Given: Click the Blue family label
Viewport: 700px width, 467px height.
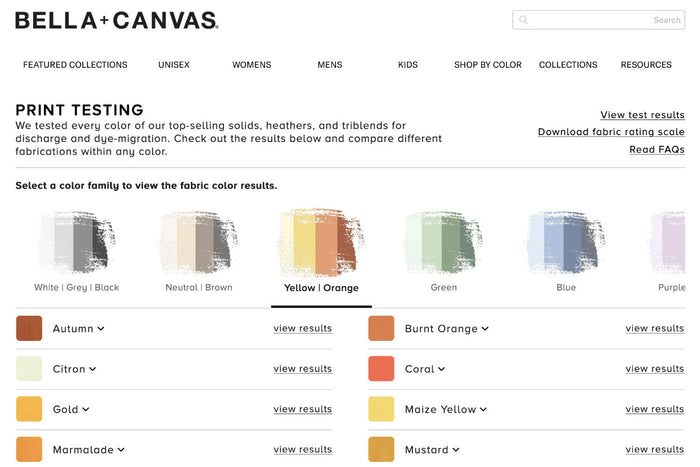Looking at the screenshot, I should click(566, 288).
